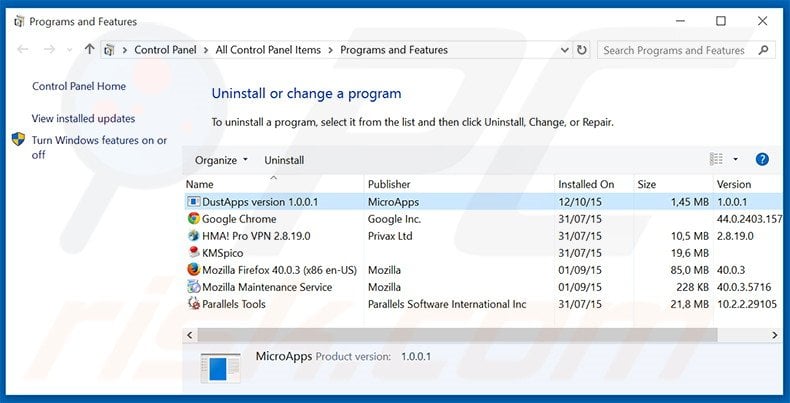The image size is (790, 403).
Task: Click the change view layout icon
Action: click(716, 159)
